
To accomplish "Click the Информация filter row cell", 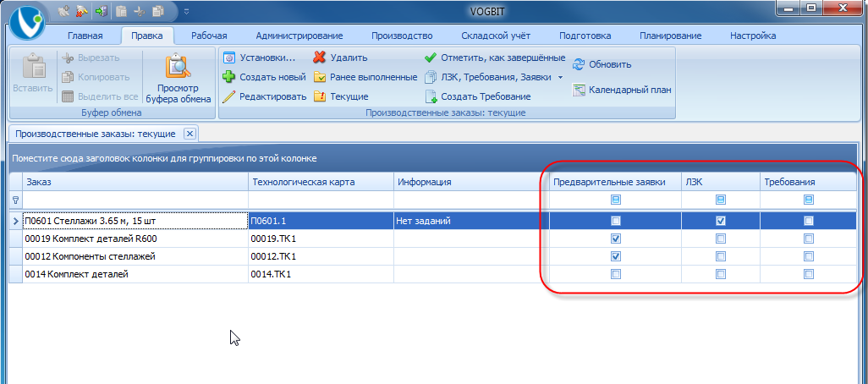I will pyautogui.click(x=470, y=200).
